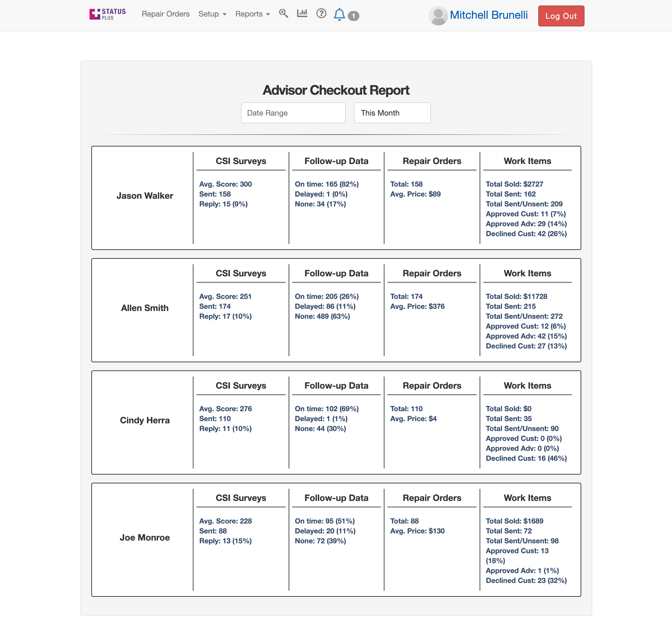
Task: Click the user avatar image
Action: coord(438,16)
